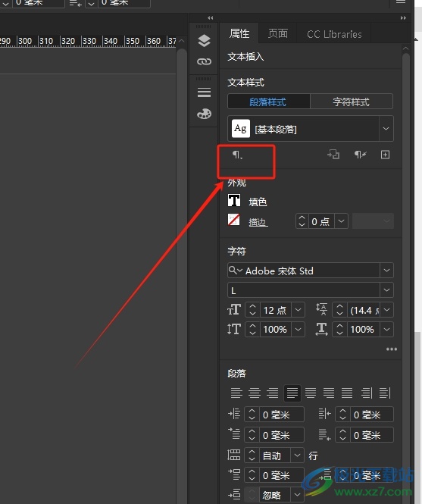Set paragraph to align left
Image resolution: width=422 pixels, height=504 pixels.
(236, 393)
